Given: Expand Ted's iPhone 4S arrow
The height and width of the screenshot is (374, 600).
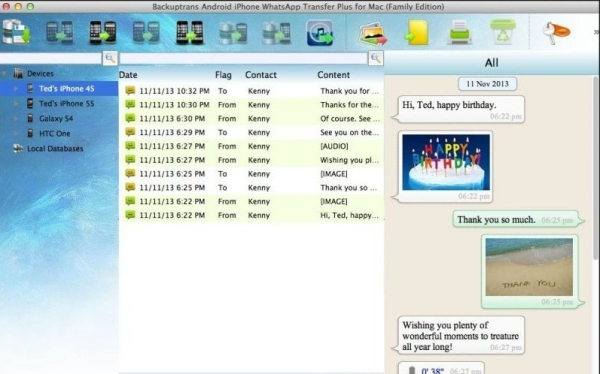Looking at the screenshot, I should (x=16, y=89).
